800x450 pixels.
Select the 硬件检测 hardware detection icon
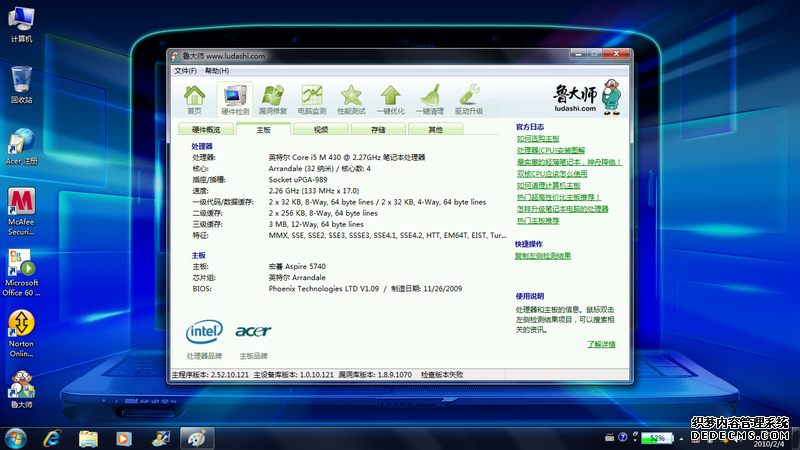click(x=235, y=99)
